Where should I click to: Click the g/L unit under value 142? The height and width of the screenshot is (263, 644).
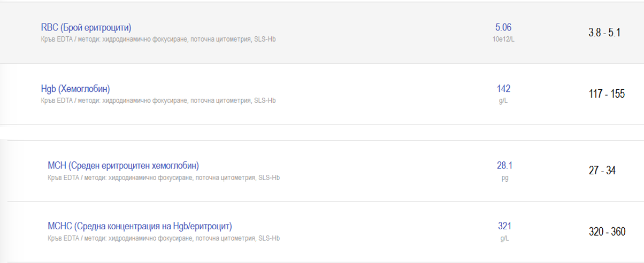503,100
